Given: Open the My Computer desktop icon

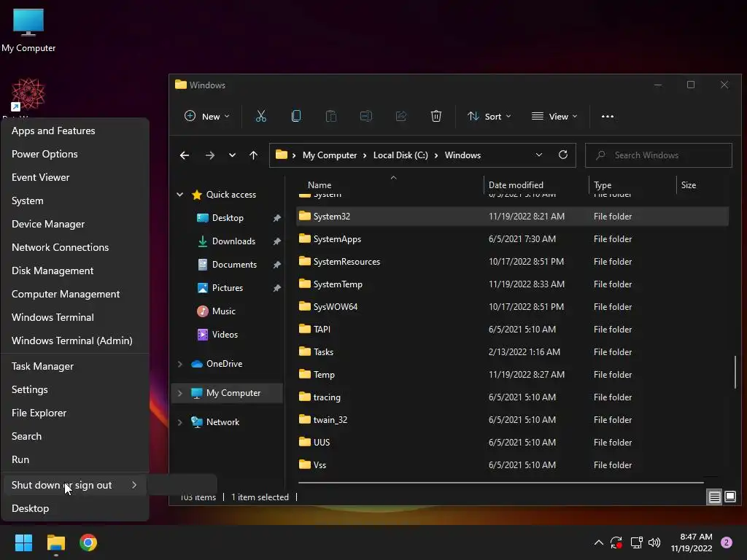Looking at the screenshot, I should click(x=28, y=29).
